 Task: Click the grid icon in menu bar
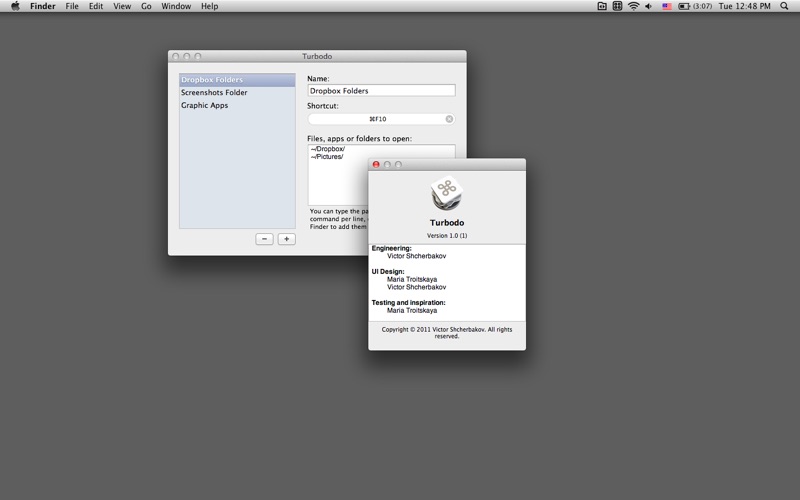pos(617,6)
